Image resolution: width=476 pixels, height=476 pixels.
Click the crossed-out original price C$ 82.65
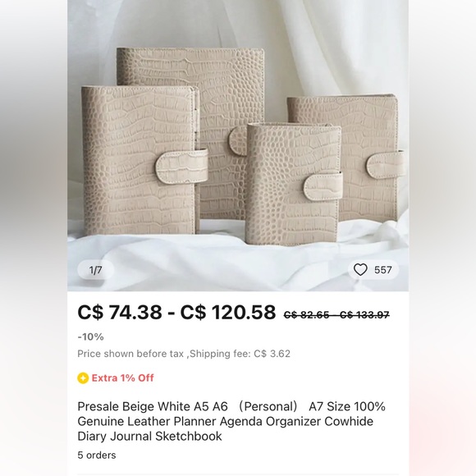coord(306,315)
